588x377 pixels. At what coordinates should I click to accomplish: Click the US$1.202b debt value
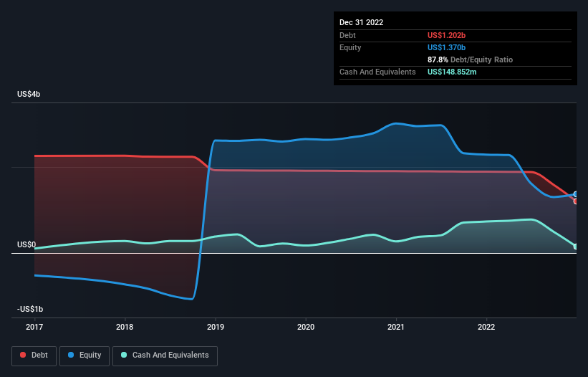[446, 35]
